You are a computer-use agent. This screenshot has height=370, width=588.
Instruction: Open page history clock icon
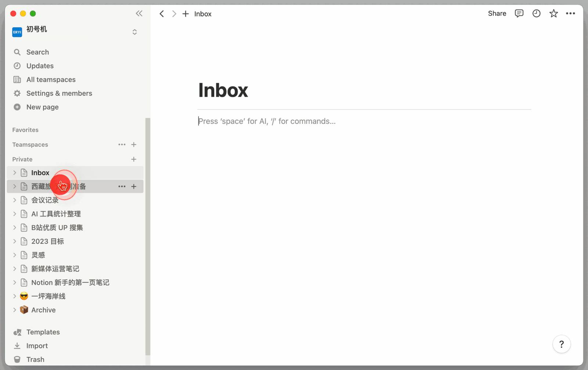point(537,14)
